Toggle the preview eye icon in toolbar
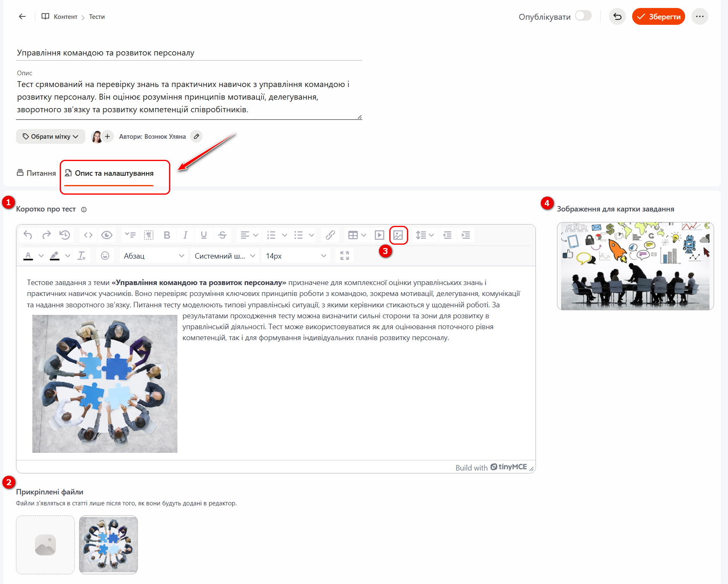 [107, 235]
